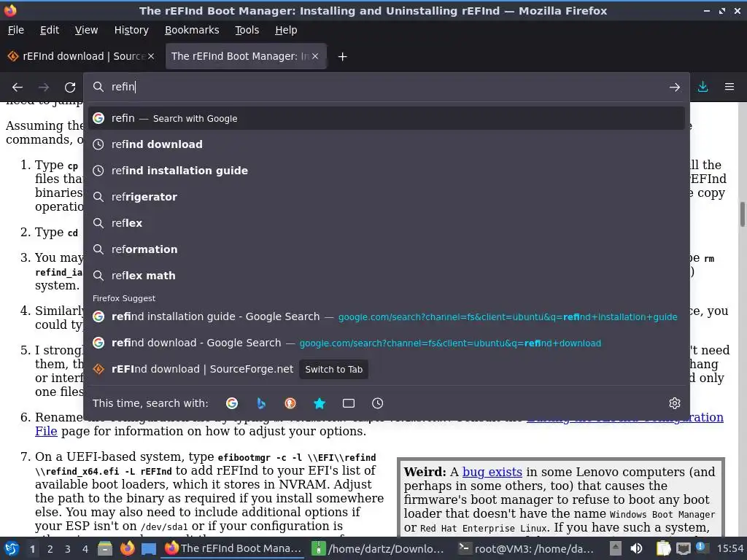The height and width of the screenshot is (560, 747).
Task: Click the network monitor tray icon
Action: tap(683, 548)
